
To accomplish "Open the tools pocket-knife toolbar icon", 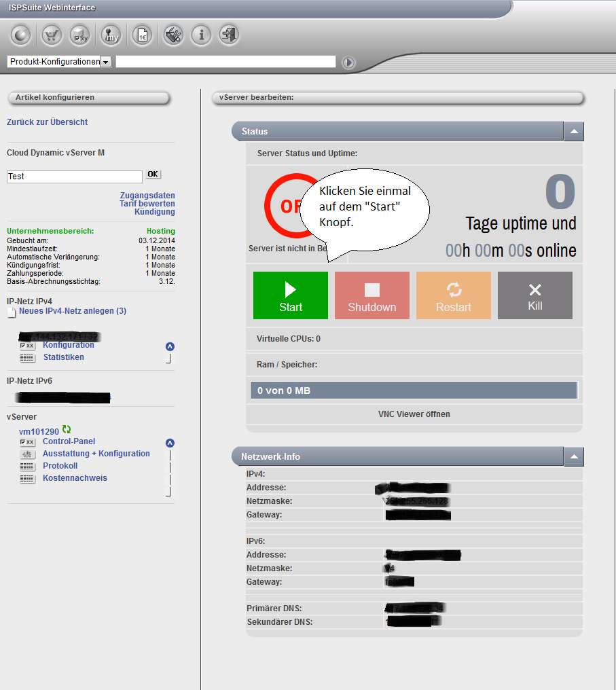I will [x=172, y=35].
